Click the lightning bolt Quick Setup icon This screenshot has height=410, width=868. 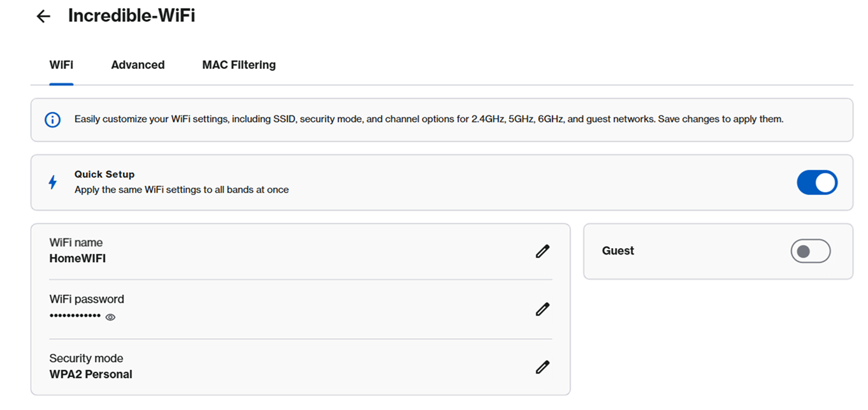[x=54, y=182]
